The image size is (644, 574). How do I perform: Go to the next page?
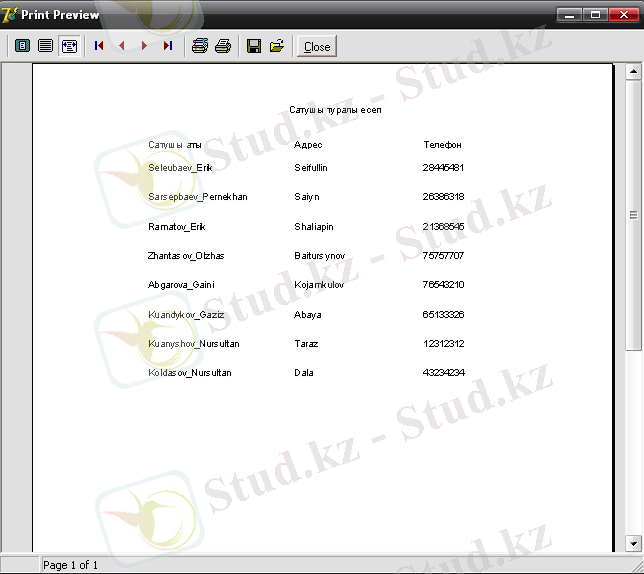[144, 46]
